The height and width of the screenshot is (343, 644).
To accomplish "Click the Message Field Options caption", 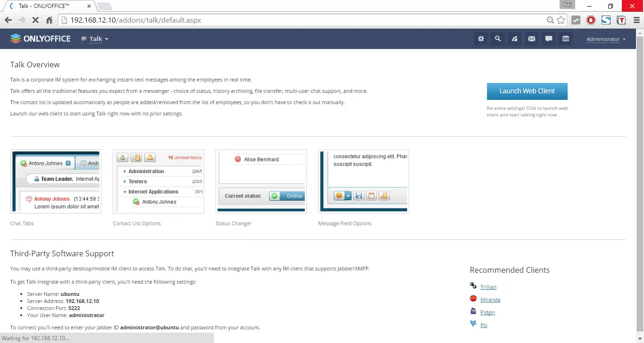I will coord(345,223).
